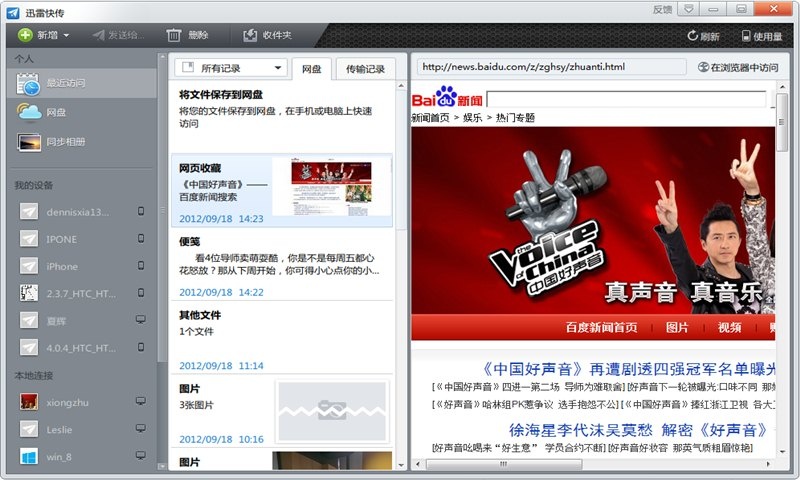Open the 收件夹 inbox
The height and width of the screenshot is (480, 800).
[267, 35]
